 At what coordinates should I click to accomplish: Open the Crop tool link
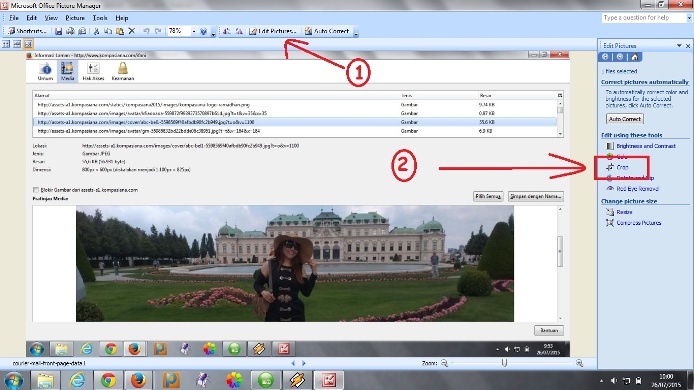(617, 167)
